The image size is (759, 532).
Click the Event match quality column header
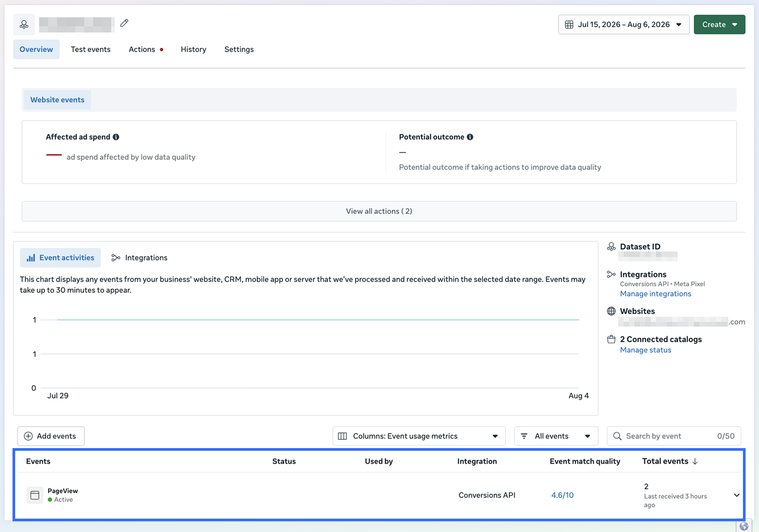585,461
